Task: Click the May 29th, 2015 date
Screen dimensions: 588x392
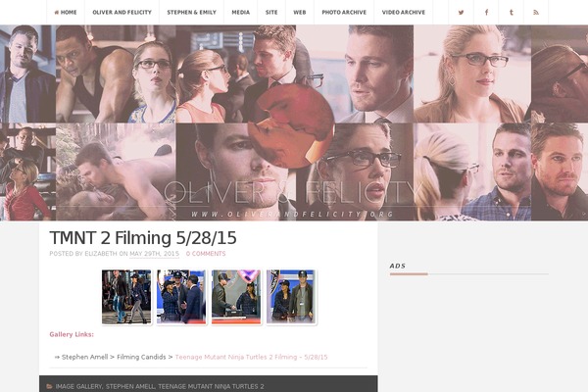Action: [x=155, y=254]
